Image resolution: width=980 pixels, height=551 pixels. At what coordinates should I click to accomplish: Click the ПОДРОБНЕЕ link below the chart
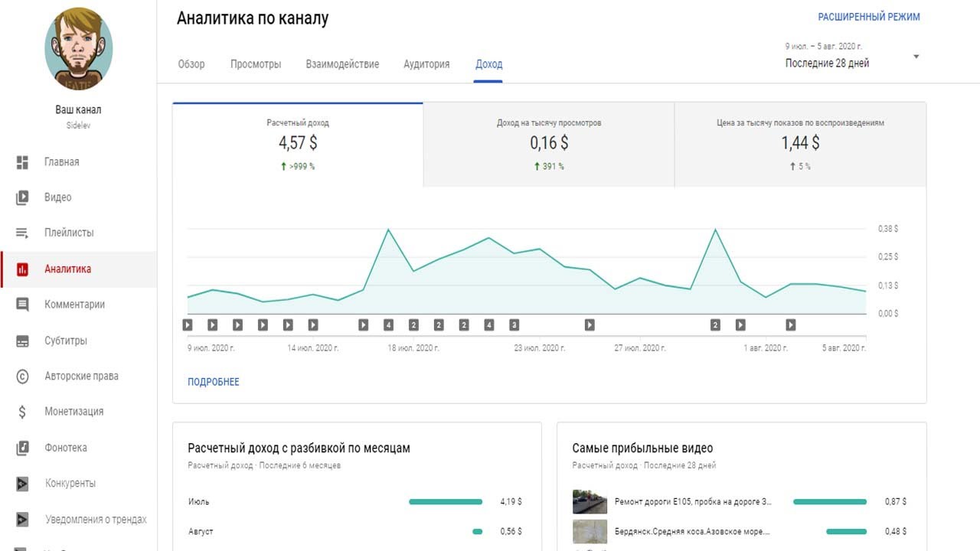pos(214,382)
